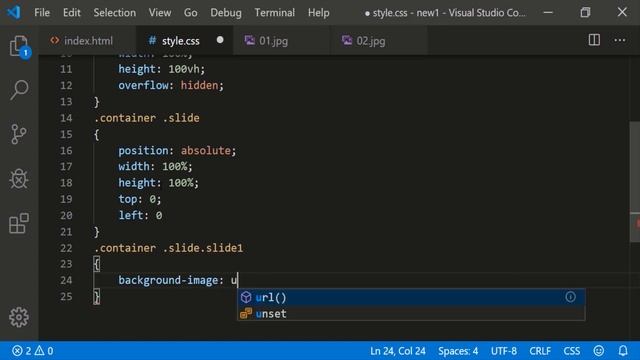This screenshot has width=640, height=360.
Task: Click the height: 100vh line
Action: click(162, 69)
